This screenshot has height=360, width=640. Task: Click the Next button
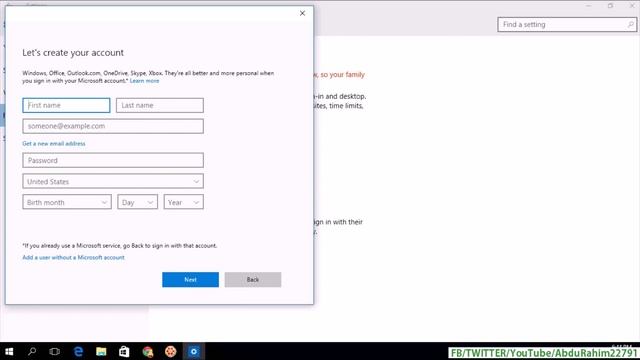190,280
